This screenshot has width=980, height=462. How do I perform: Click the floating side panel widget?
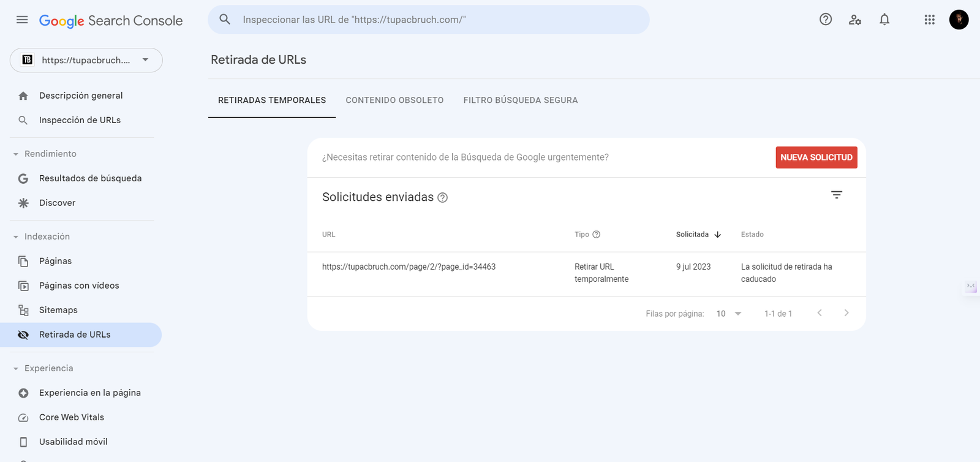click(971, 286)
